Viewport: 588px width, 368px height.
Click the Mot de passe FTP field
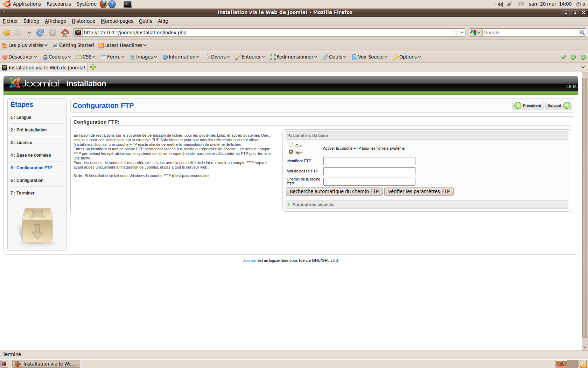click(369, 171)
